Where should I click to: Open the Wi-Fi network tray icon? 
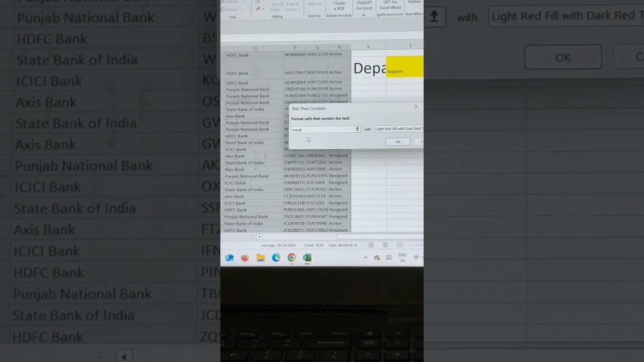tap(417, 258)
